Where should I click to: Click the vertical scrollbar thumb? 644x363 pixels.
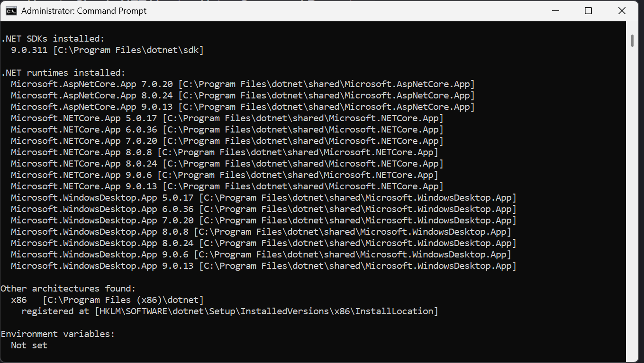632,41
